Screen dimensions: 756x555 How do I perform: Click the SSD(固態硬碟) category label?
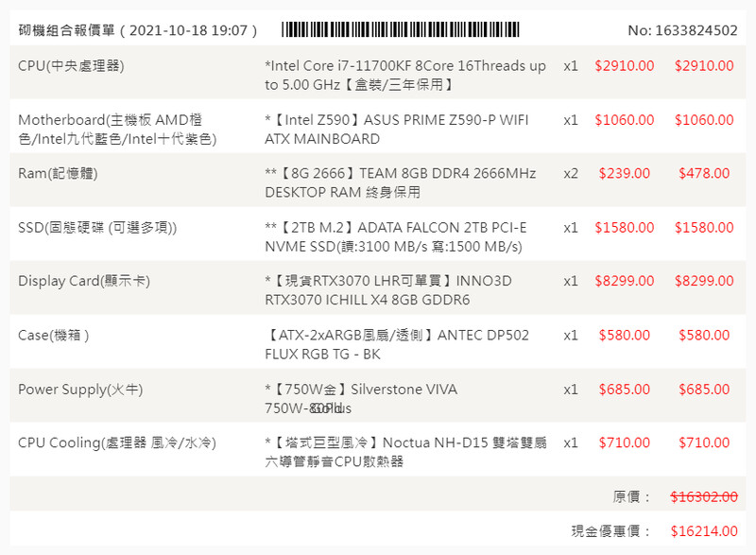click(x=97, y=228)
